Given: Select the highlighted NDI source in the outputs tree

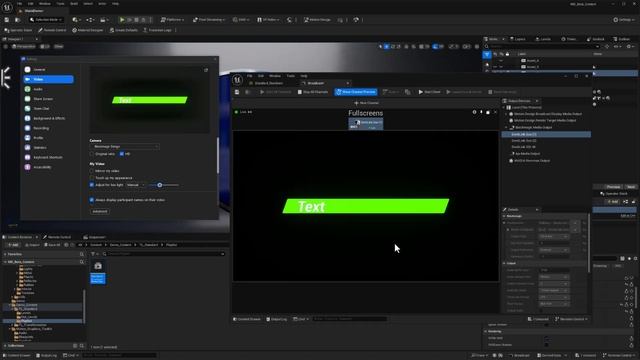Looking at the screenshot, I should point(546,134).
